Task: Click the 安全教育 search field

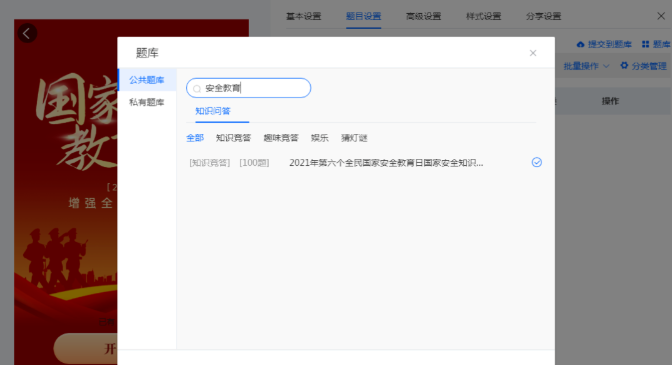Action: [x=249, y=88]
